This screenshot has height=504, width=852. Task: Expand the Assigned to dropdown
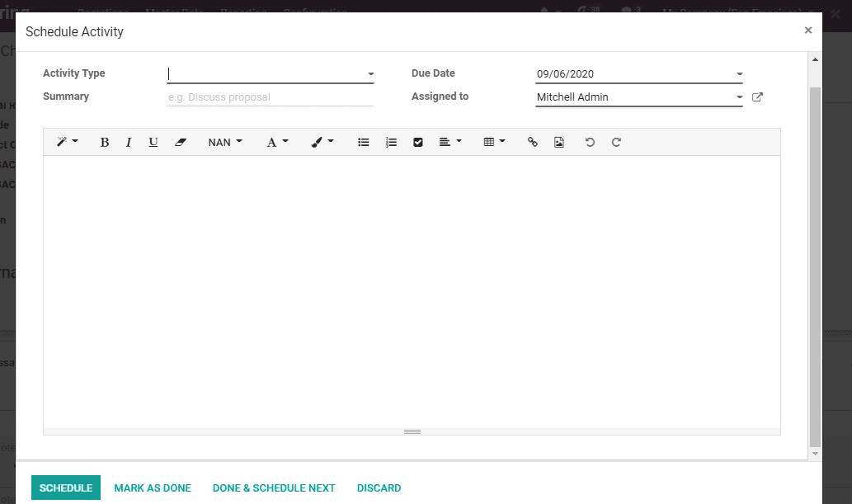pos(739,97)
